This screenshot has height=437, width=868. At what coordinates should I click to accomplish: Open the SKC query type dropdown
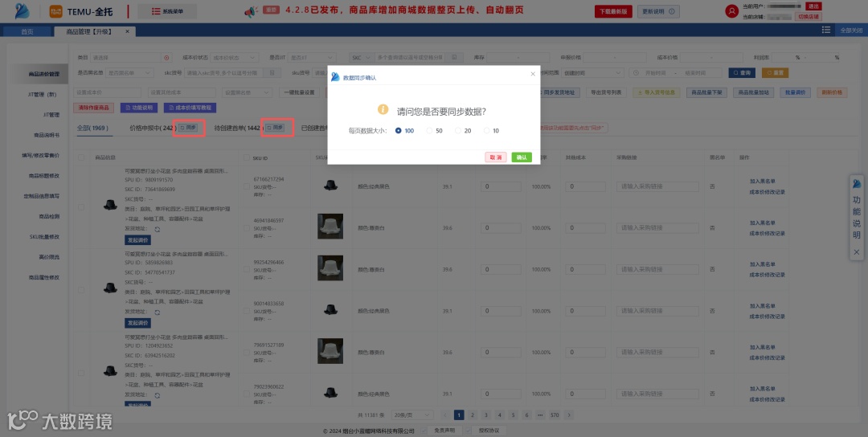point(362,57)
